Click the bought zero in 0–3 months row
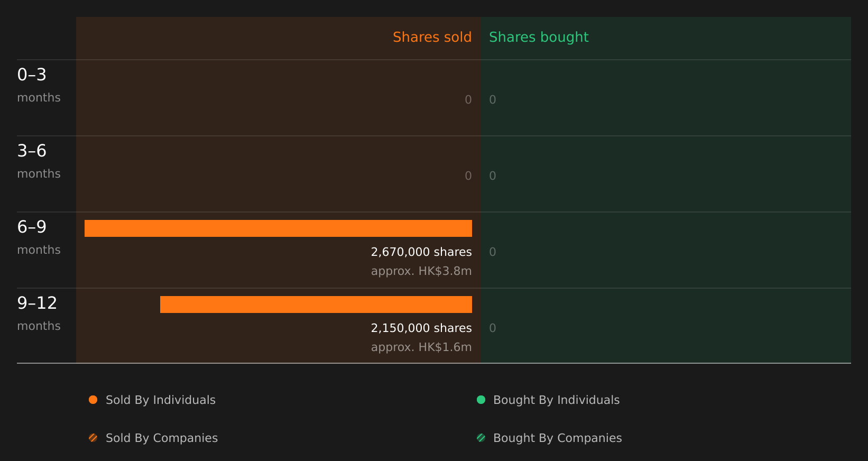Image resolution: width=868 pixels, height=461 pixels. coord(493,100)
